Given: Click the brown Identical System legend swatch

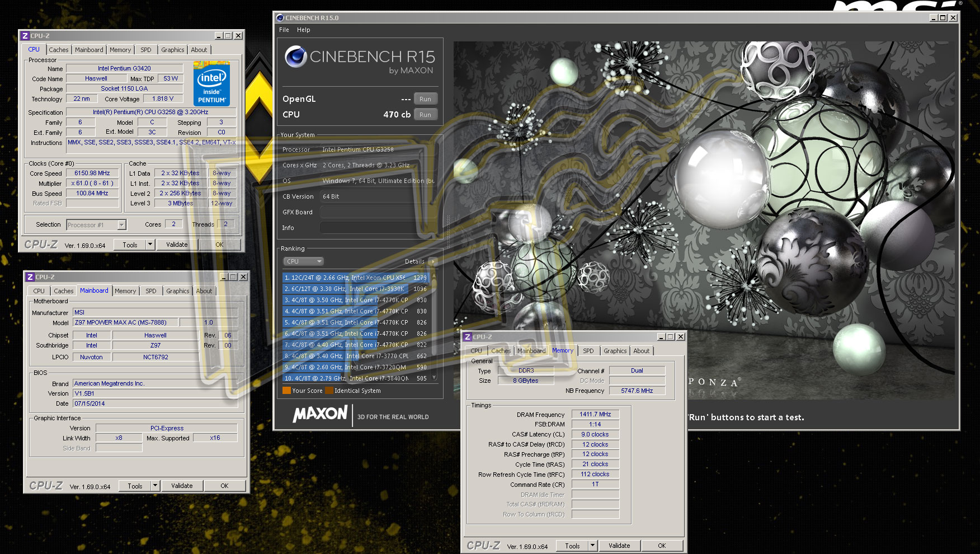Looking at the screenshot, I should pos(329,391).
